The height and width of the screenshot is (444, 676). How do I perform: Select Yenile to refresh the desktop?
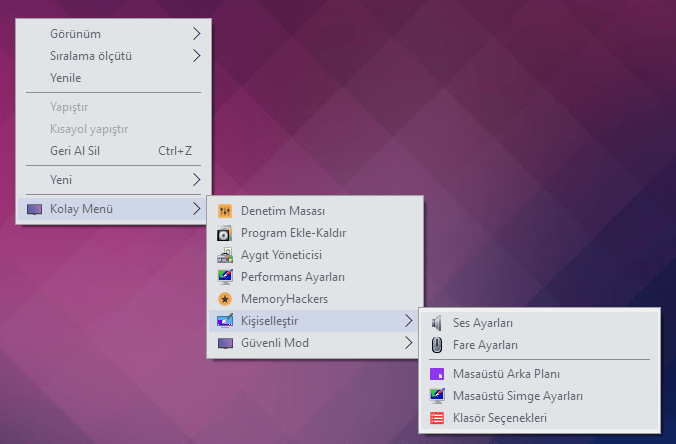[113, 78]
